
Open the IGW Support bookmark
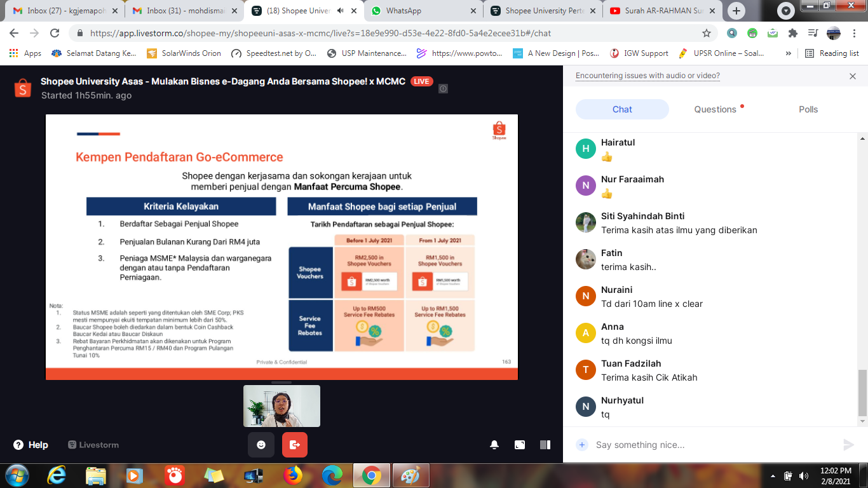(x=639, y=53)
